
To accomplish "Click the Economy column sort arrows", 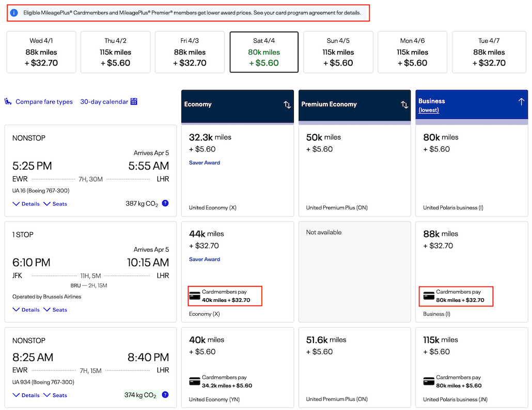I will [287, 104].
